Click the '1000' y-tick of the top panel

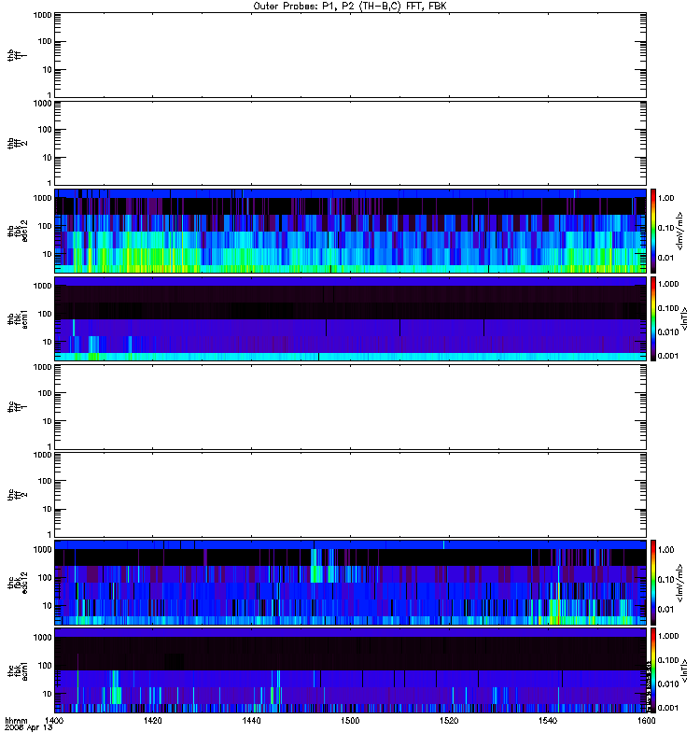coord(42,15)
